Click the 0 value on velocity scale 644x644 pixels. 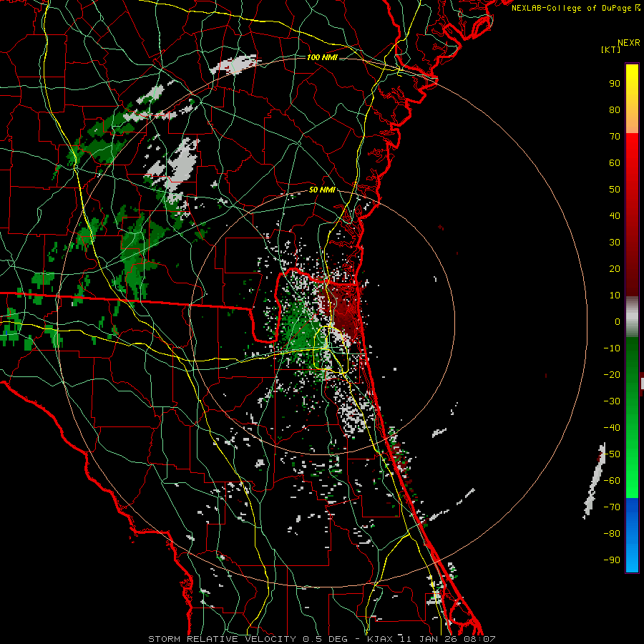coord(618,322)
